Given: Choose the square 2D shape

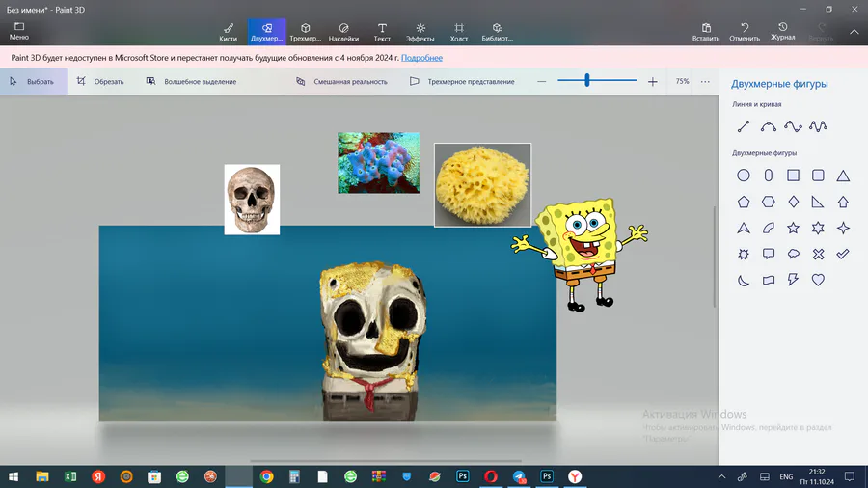Looking at the screenshot, I should click(794, 176).
